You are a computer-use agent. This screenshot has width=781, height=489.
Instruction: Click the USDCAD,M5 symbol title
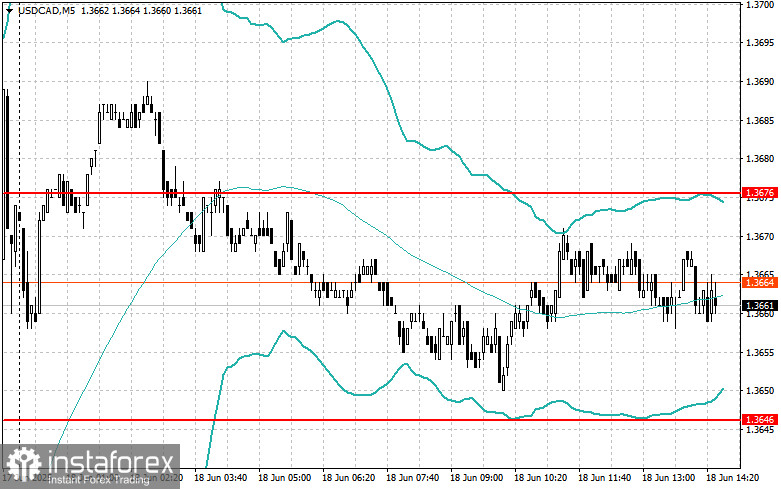pos(46,10)
